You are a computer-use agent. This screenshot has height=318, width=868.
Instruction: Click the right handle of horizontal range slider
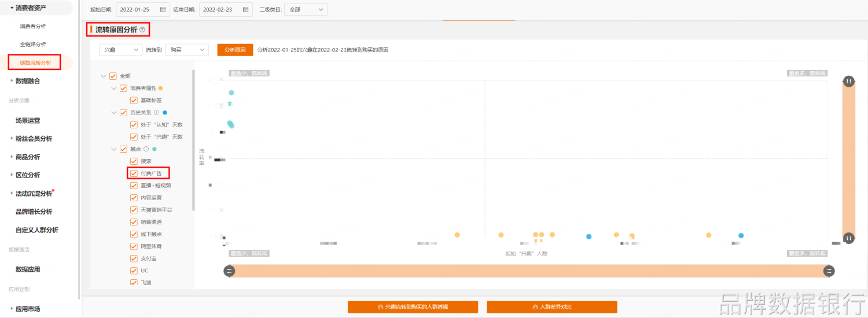click(x=829, y=271)
